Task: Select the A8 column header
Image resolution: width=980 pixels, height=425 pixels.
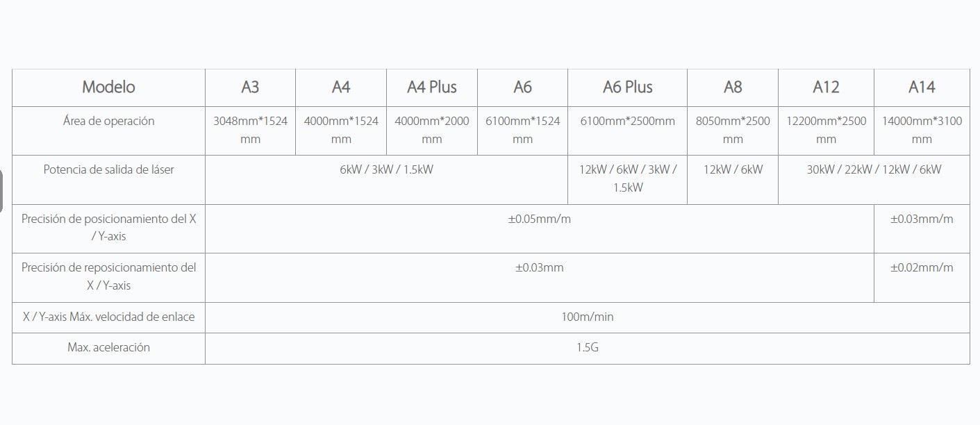Action: (x=733, y=87)
